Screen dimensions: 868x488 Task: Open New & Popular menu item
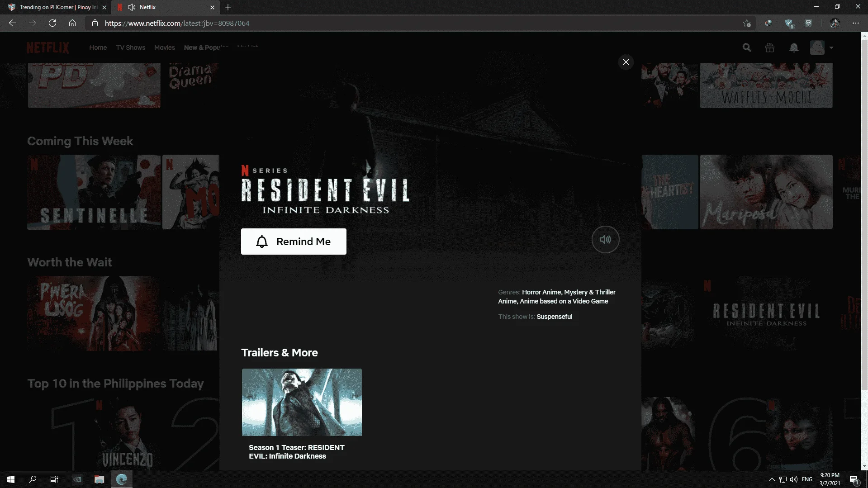(x=206, y=47)
